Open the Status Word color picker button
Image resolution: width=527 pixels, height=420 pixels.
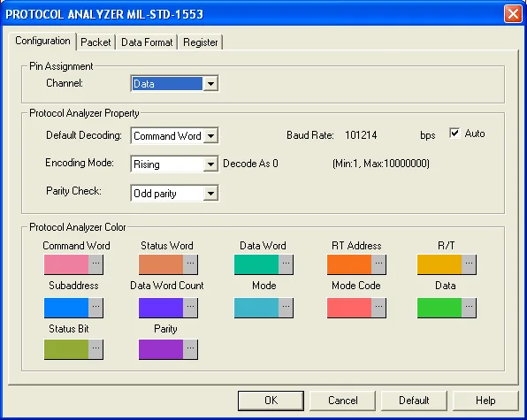pyautogui.click(x=191, y=264)
